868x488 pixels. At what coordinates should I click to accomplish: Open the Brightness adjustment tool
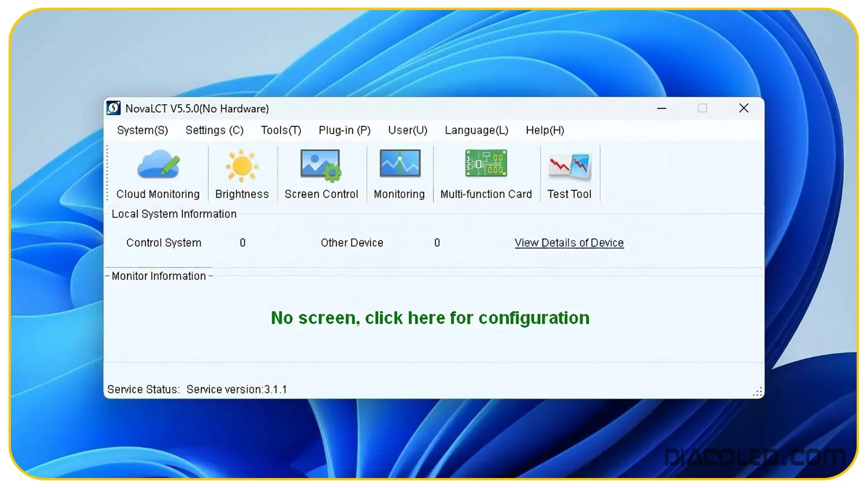tap(242, 174)
